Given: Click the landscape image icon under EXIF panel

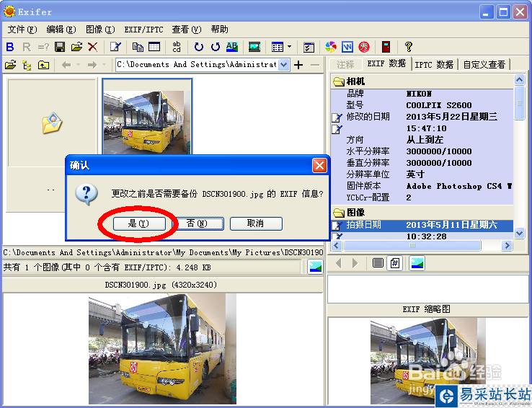Looking at the screenshot, I should [417, 263].
